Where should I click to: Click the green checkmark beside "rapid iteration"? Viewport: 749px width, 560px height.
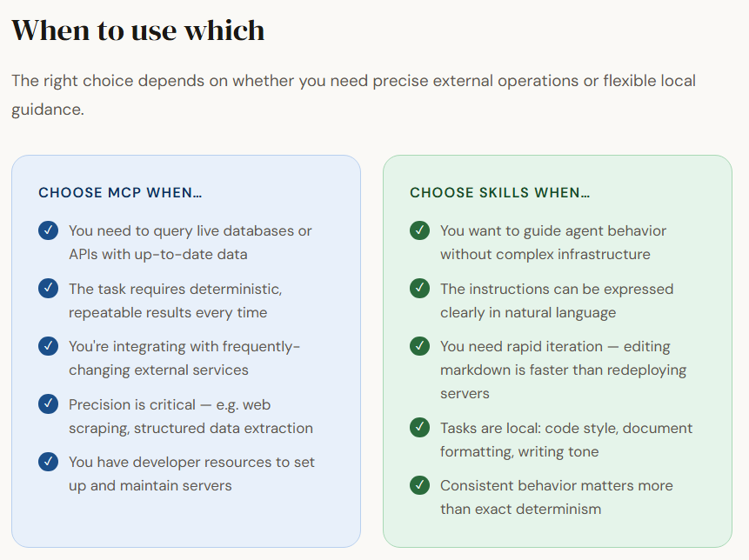pos(420,346)
